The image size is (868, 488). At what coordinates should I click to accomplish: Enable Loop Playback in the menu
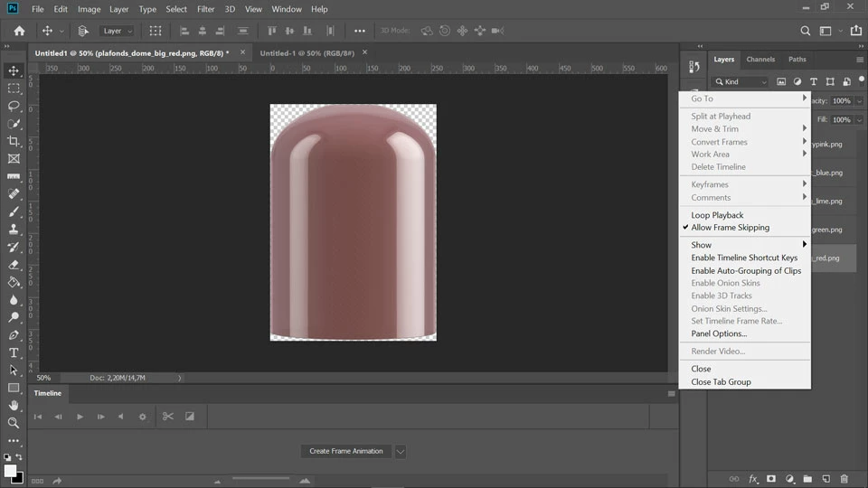(717, 215)
